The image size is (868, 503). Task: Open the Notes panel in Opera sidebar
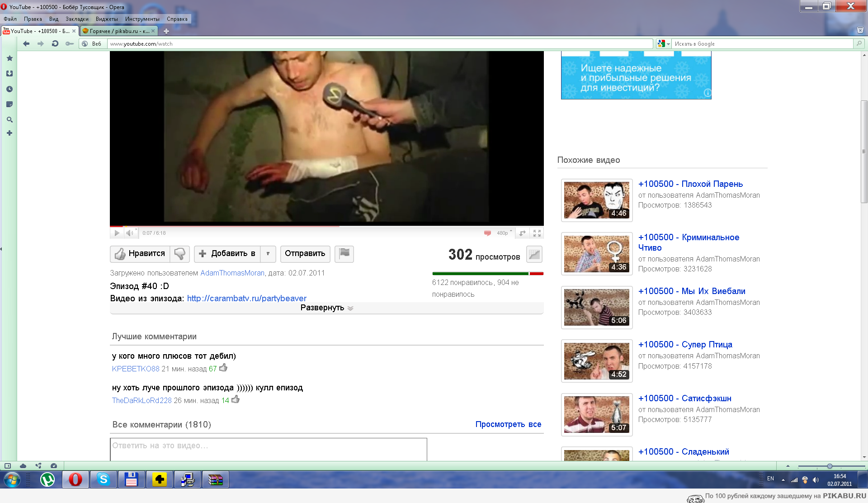pos(9,104)
